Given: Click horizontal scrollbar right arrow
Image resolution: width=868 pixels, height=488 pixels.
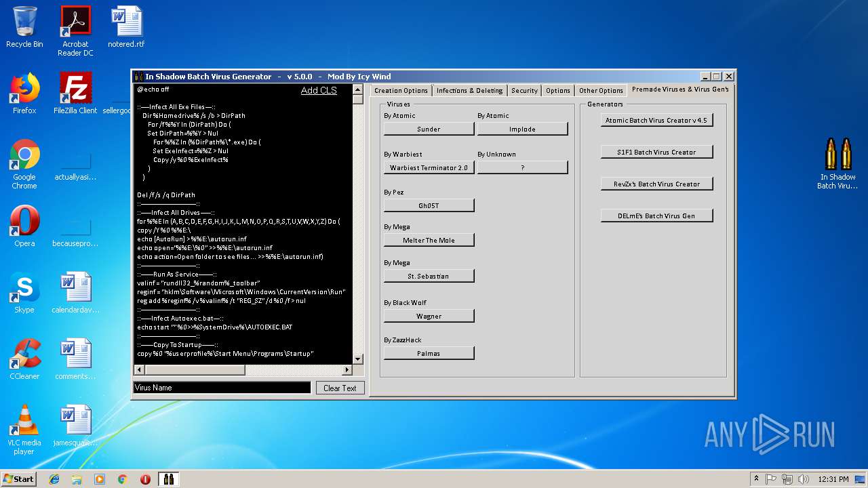Looking at the screenshot, I should pyautogui.click(x=347, y=370).
